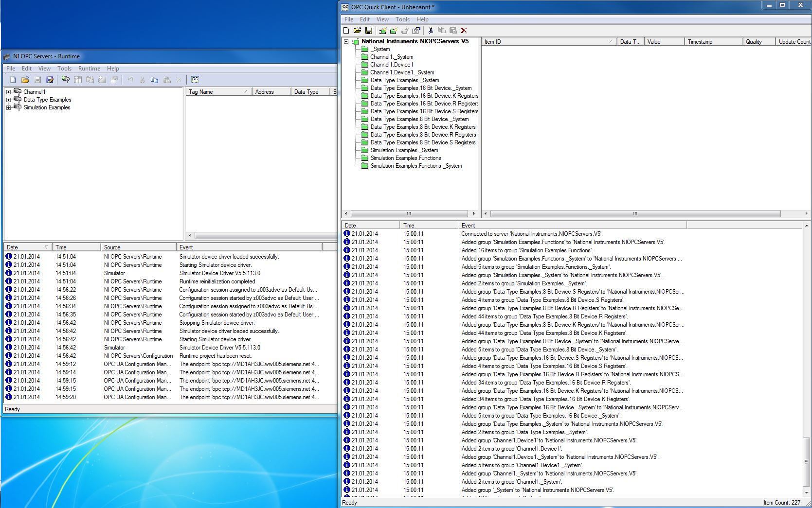Open the Tools menu in OPC Quick Client
The width and height of the screenshot is (812, 508).
point(402,19)
